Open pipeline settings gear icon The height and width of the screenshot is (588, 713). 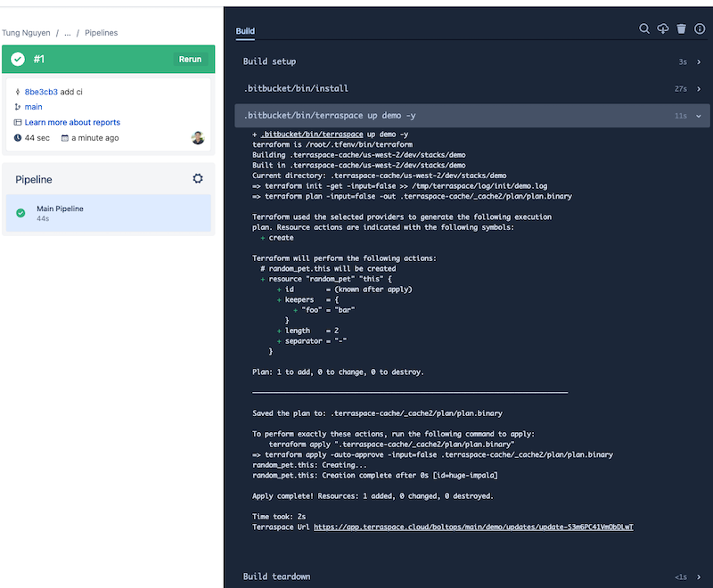(x=198, y=178)
